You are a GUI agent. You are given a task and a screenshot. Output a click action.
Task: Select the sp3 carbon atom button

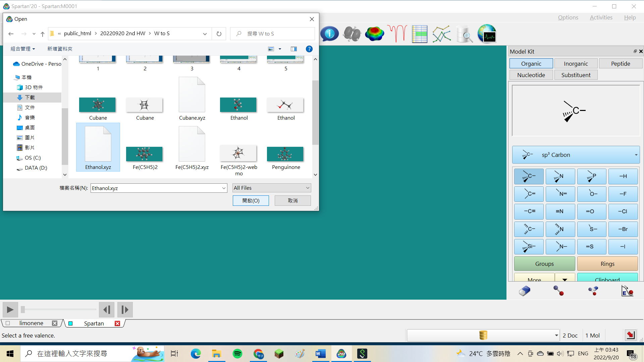tap(529, 176)
